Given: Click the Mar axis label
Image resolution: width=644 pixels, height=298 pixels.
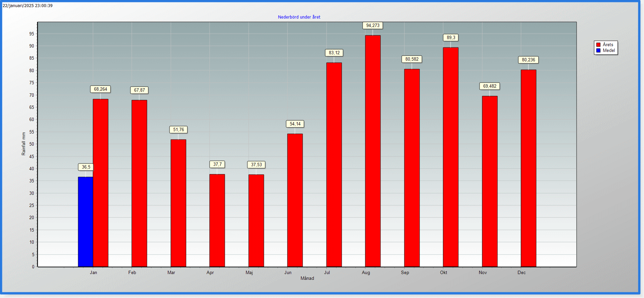Looking at the screenshot, I should pyautogui.click(x=171, y=272).
